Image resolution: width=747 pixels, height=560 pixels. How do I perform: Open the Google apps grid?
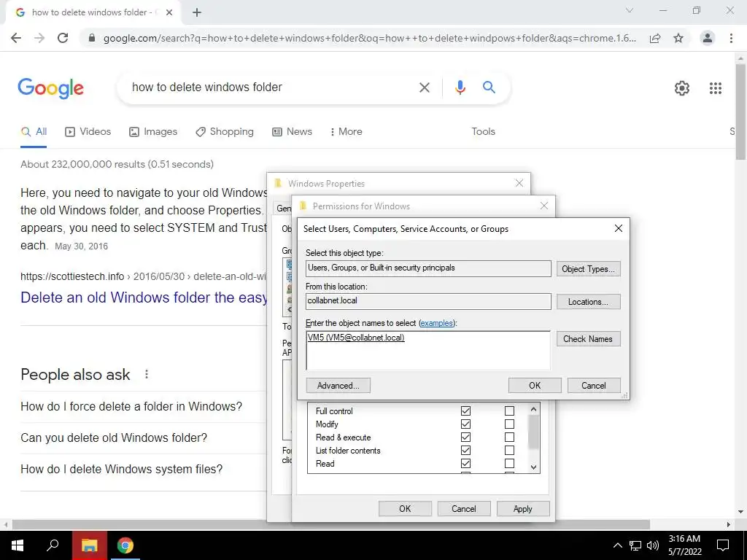coord(715,88)
